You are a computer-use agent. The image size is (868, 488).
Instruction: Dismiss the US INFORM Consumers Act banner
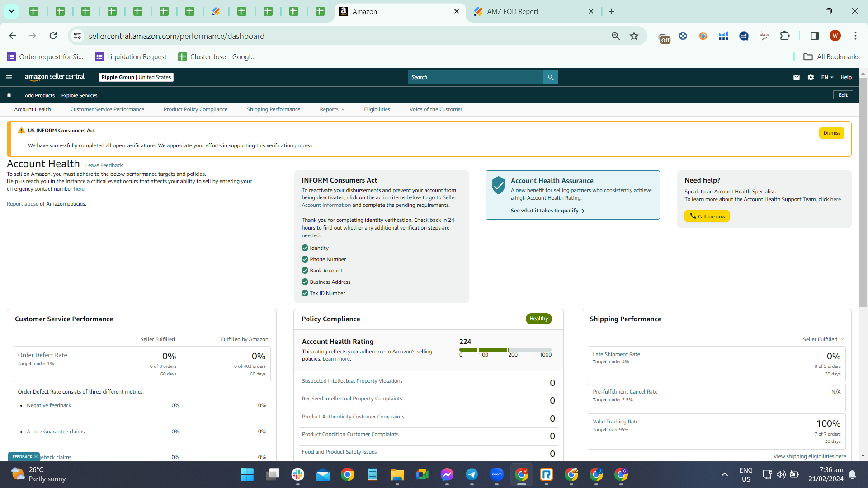(832, 133)
